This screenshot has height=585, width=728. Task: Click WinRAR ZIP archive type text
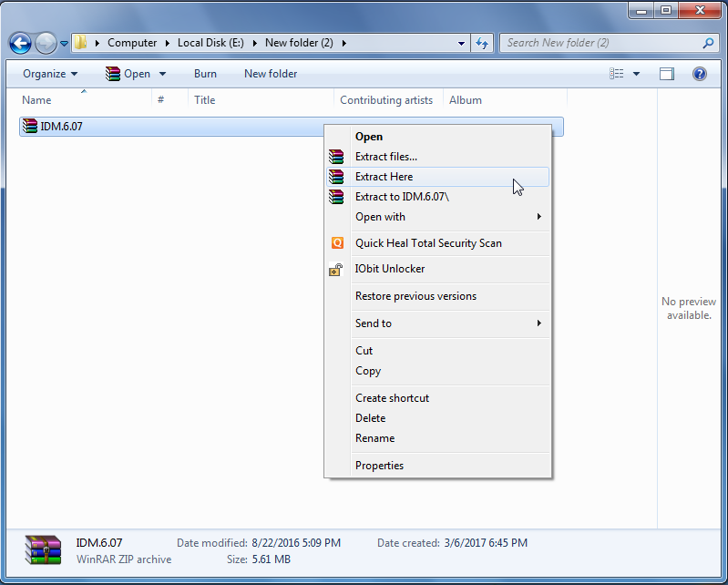pos(124,559)
